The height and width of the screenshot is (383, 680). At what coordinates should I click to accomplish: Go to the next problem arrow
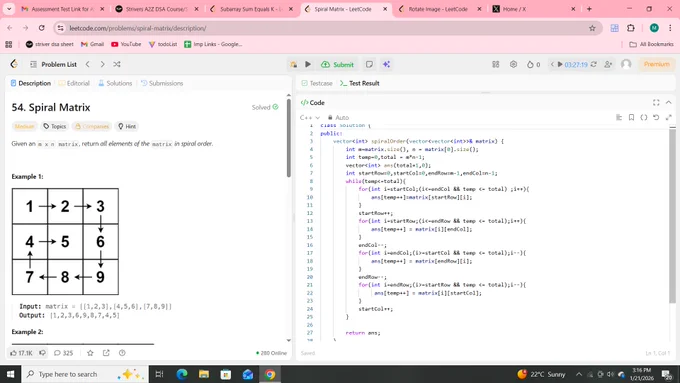(x=102, y=64)
